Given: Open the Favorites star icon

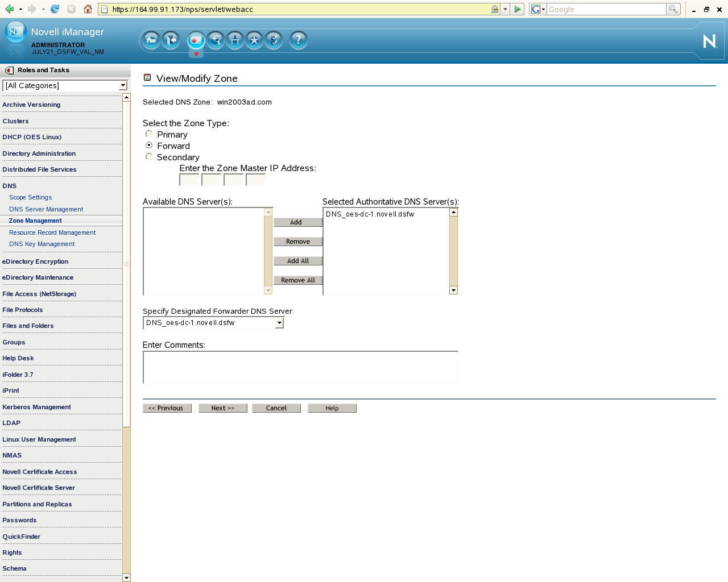Looking at the screenshot, I should (x=254, y=40).
